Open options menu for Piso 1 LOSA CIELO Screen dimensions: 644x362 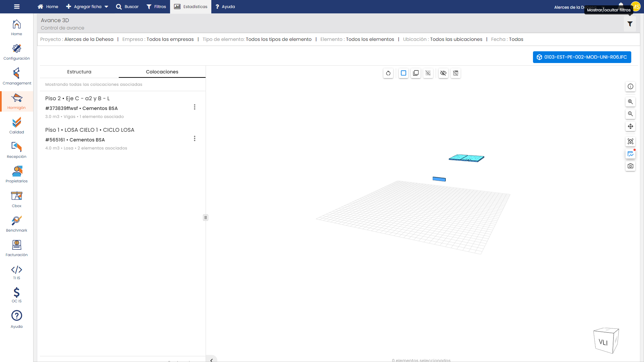[195, 138]
